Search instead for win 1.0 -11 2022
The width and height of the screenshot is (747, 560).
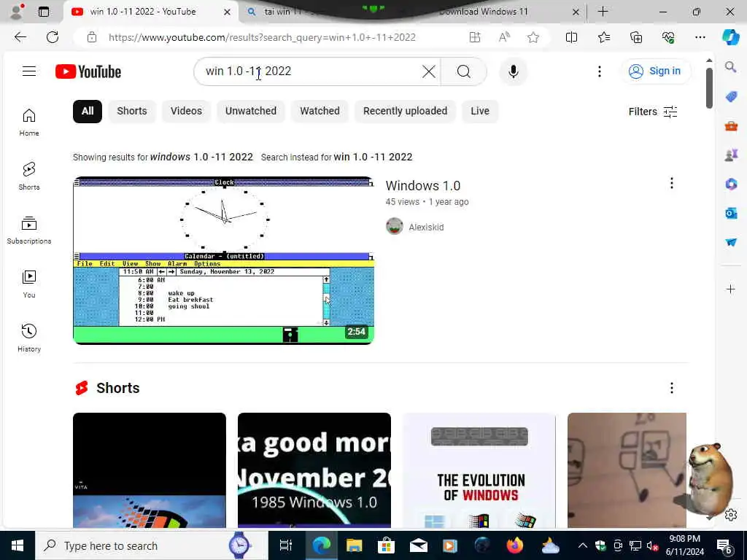[373, 157]
